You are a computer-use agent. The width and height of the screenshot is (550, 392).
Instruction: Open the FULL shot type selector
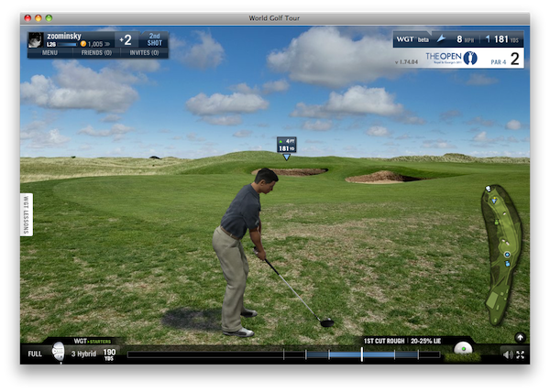(35, 354)
